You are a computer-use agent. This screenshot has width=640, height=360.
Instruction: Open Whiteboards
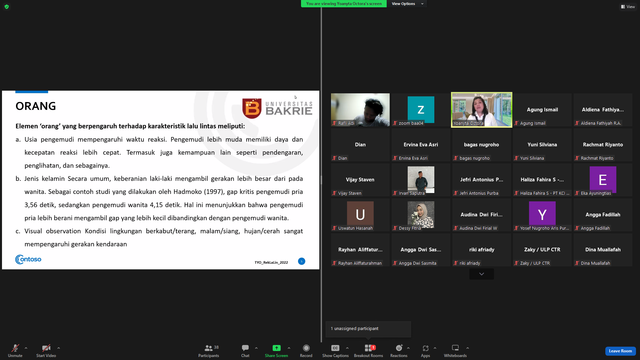point(455,350)
